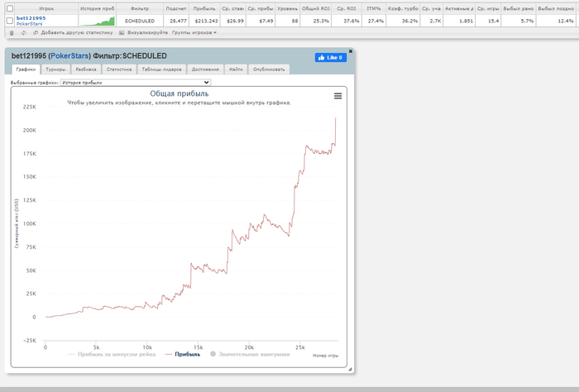Open the bet121995 player link in the table
The width and height of the screenshot is (579, 392).
click(x=31, y=18)
